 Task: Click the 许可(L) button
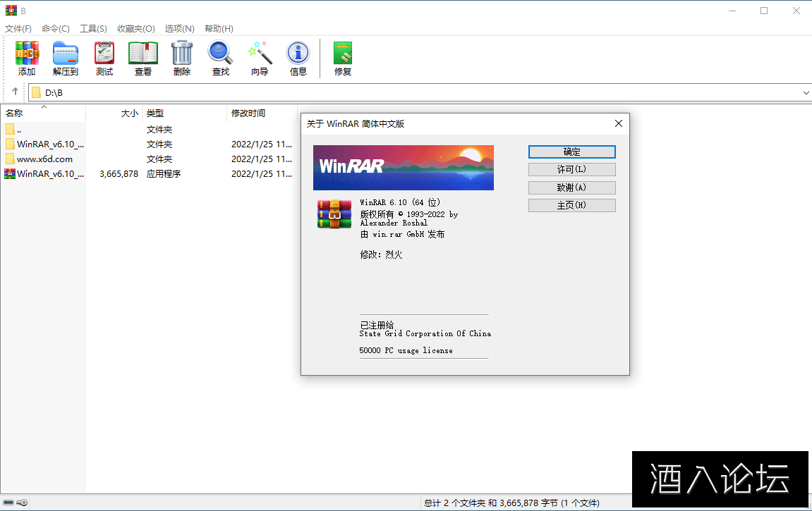tap(571, 170)
